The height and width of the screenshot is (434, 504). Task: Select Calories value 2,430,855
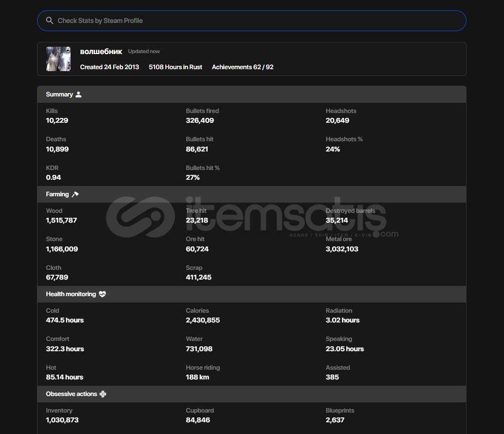click(203, 321)
